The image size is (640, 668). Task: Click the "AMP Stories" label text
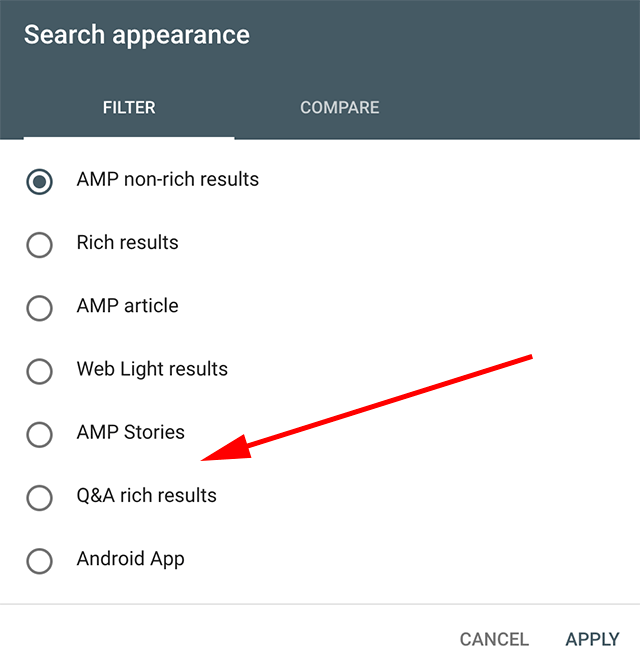coord(130,433)
